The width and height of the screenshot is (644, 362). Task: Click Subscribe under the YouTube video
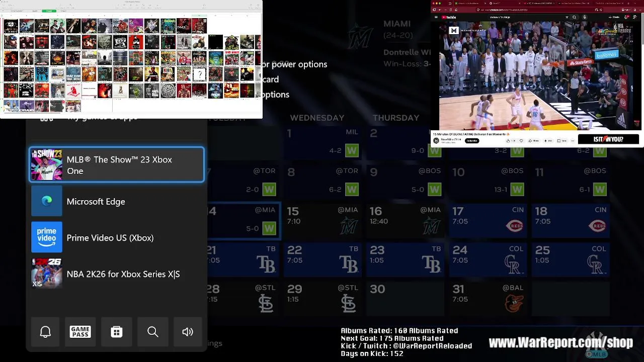[472, 141]
